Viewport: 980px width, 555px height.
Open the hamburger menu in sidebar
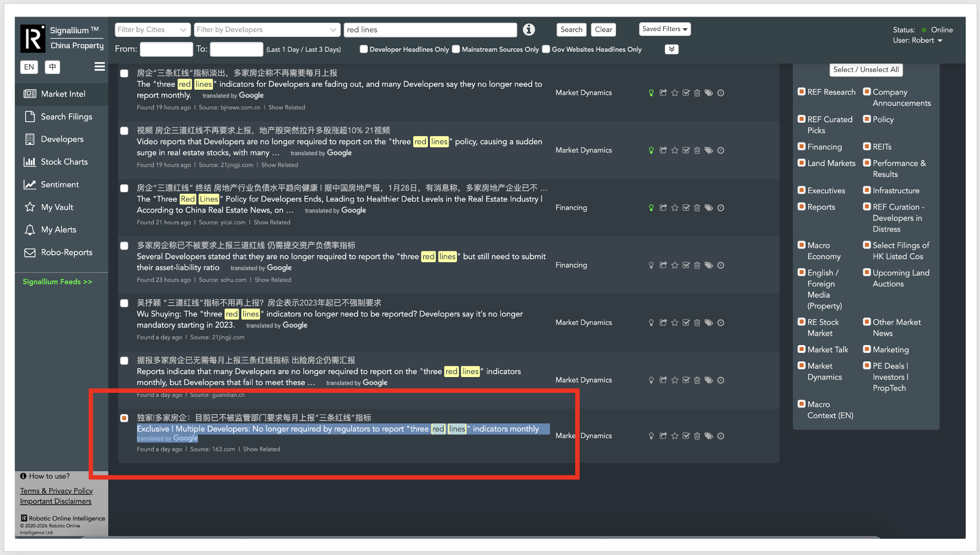(x=99, y=67)
